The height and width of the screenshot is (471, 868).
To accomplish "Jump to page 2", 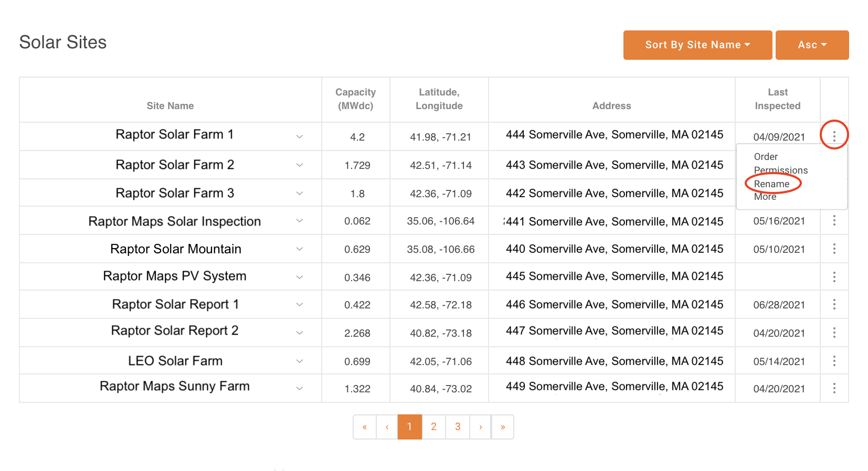I will coord(434,427).
